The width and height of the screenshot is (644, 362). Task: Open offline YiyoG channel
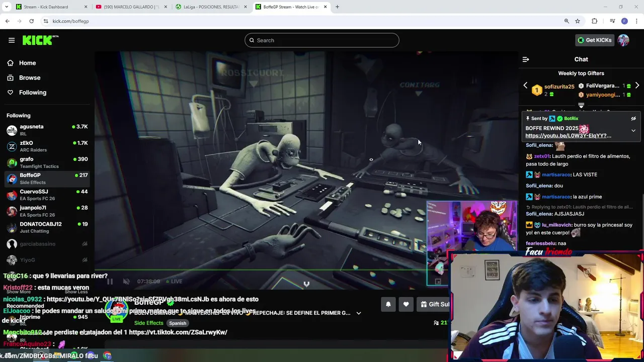47,260
